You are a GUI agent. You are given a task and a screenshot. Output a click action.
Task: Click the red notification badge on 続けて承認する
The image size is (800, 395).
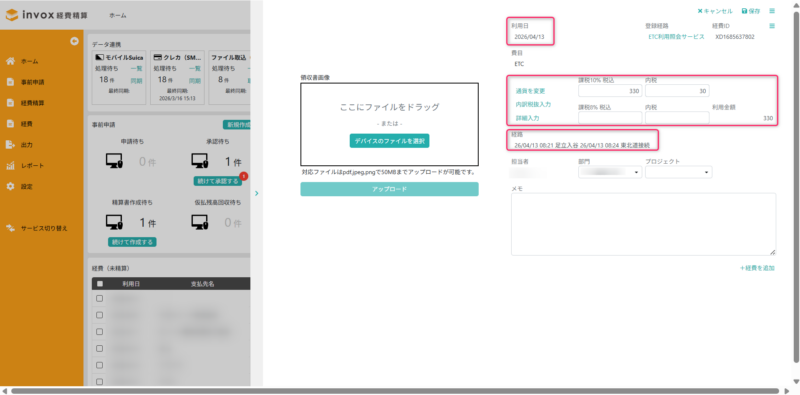point(244,176)
